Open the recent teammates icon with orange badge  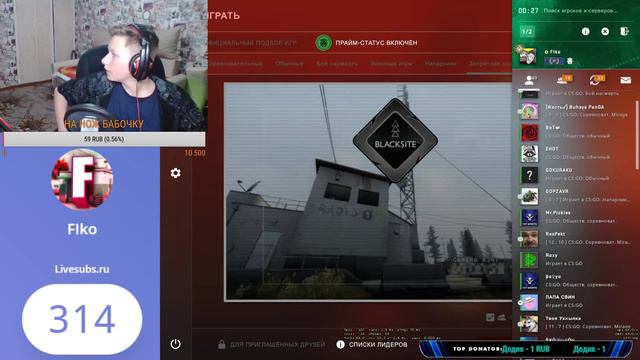564,80
